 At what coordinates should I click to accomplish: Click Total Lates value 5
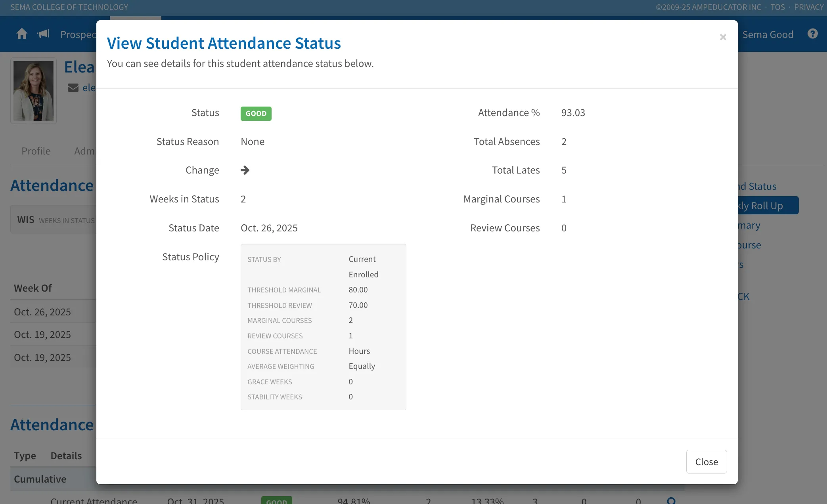[564, 170]
